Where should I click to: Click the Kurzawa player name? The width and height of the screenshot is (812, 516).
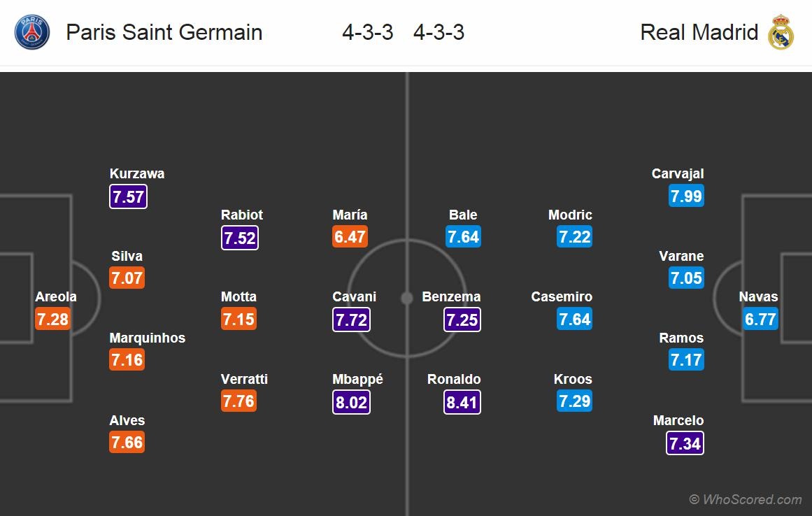tap(137, 173)
